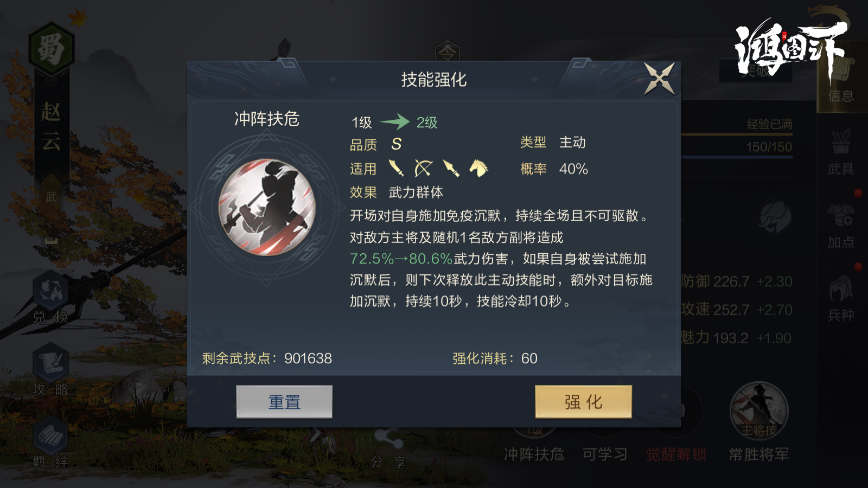
Task: Select the bow troop type icon
Action: click(x=423, y=168)
